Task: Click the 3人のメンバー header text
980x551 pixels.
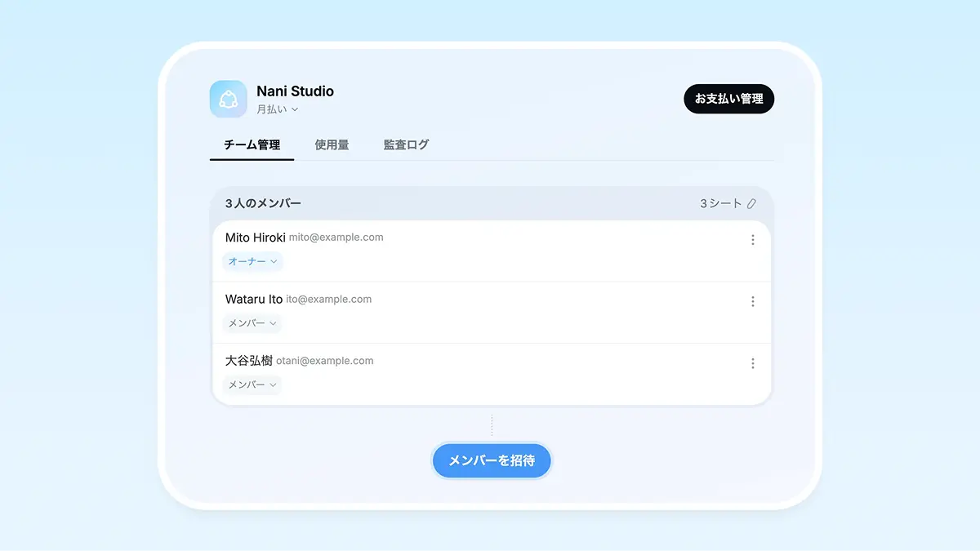Action: click(x=263, y=203)
